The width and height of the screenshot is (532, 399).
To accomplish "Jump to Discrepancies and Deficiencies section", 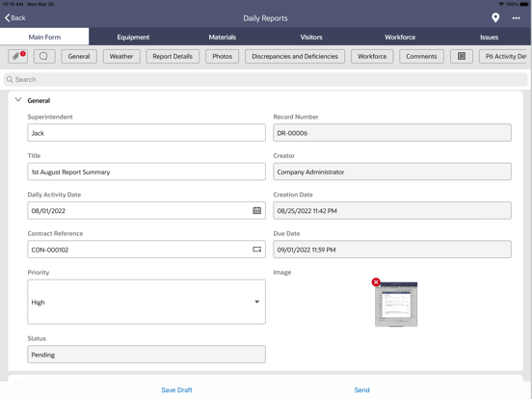I will (x=295, y=56).
